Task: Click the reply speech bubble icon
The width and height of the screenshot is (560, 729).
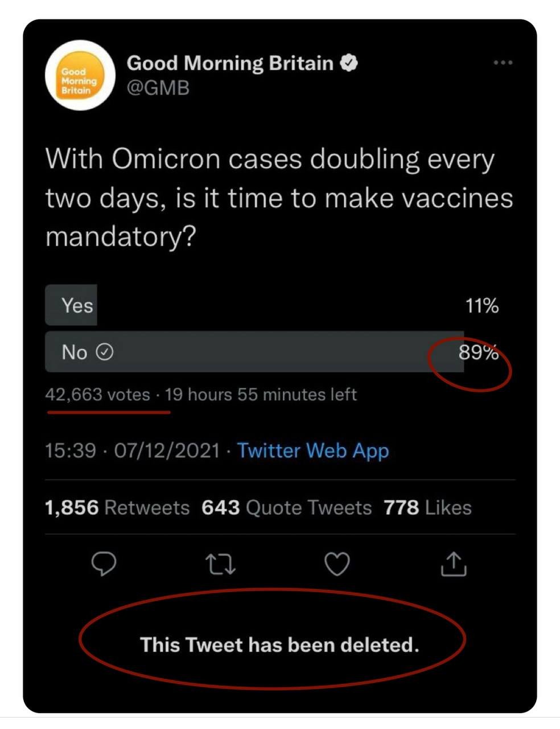Action: tap(104, 564)
